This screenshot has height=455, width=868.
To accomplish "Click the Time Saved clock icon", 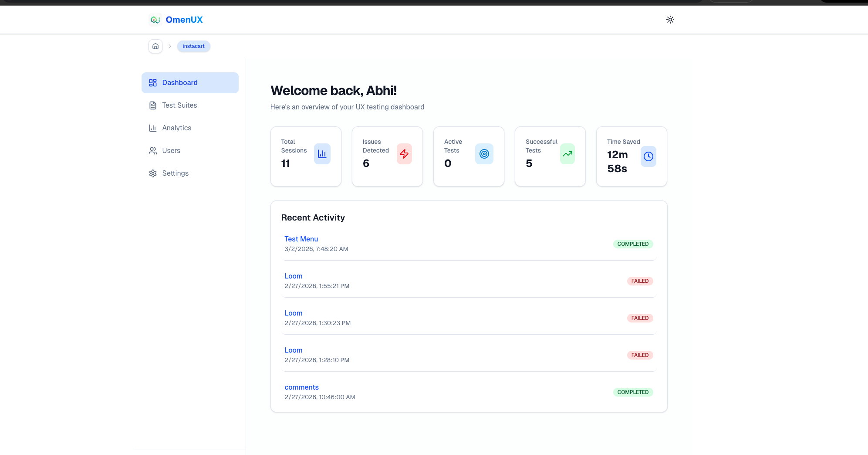I will point(648,156).
